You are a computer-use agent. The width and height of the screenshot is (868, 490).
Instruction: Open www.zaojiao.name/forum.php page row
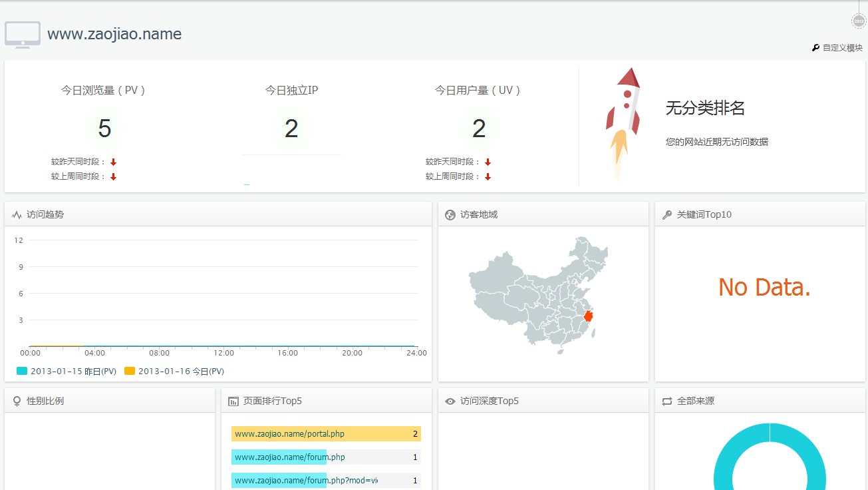(x=326, y=457)
